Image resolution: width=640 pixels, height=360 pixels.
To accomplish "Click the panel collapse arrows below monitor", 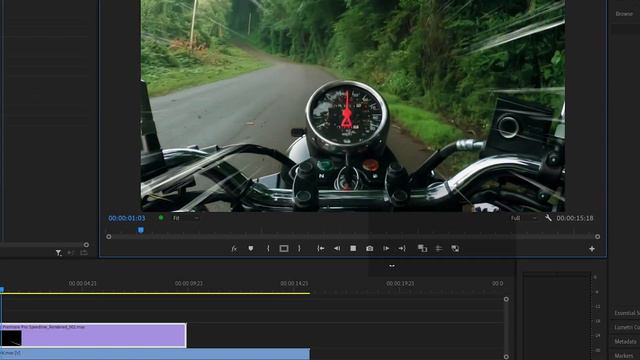I will coord(392,266).
